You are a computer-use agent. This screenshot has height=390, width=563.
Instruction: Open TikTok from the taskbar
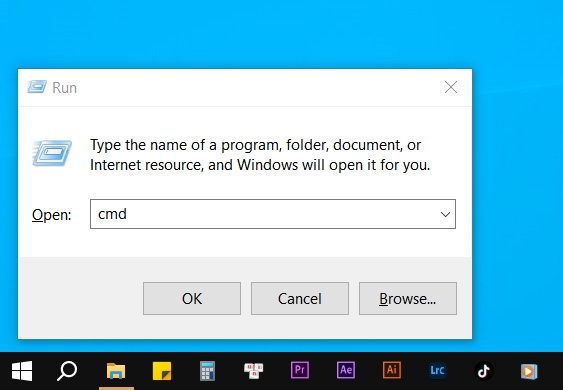(484, 371)
